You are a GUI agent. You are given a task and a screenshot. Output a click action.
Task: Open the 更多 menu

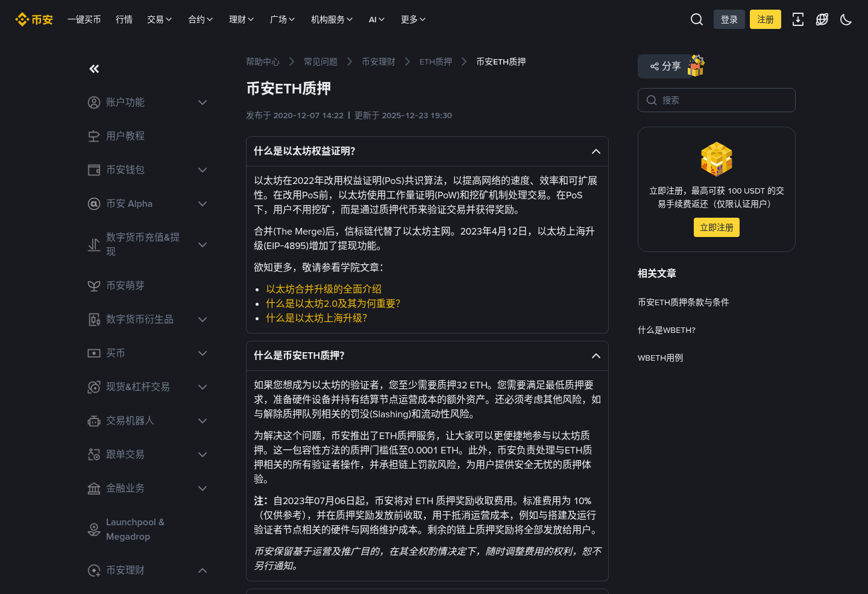pos(414,19)
